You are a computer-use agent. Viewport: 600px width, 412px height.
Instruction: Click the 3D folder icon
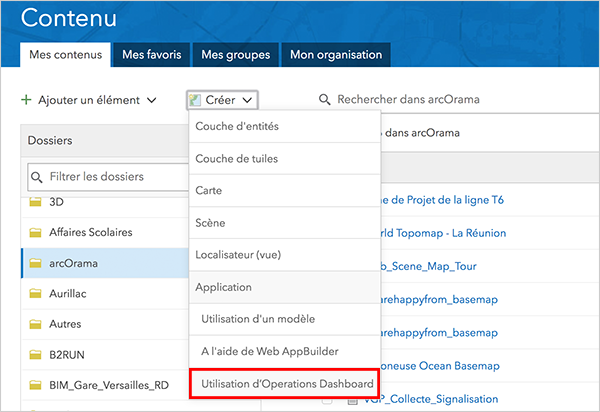tap(34, 202)
